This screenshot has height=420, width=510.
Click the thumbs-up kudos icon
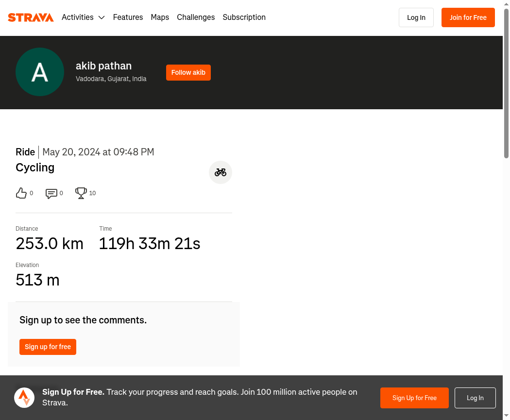coord(21,193)
